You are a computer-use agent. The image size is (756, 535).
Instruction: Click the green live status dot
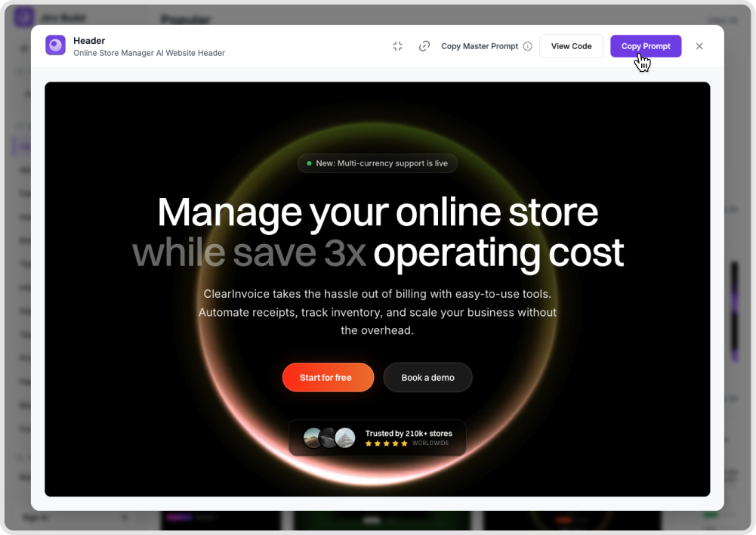click(309, 163)
